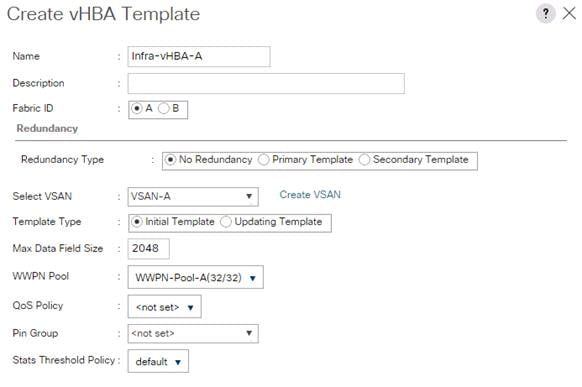Viewport: 582px width, 387px height.
Task: Select Fabric ID A radio button
Action: coord(137,108)
